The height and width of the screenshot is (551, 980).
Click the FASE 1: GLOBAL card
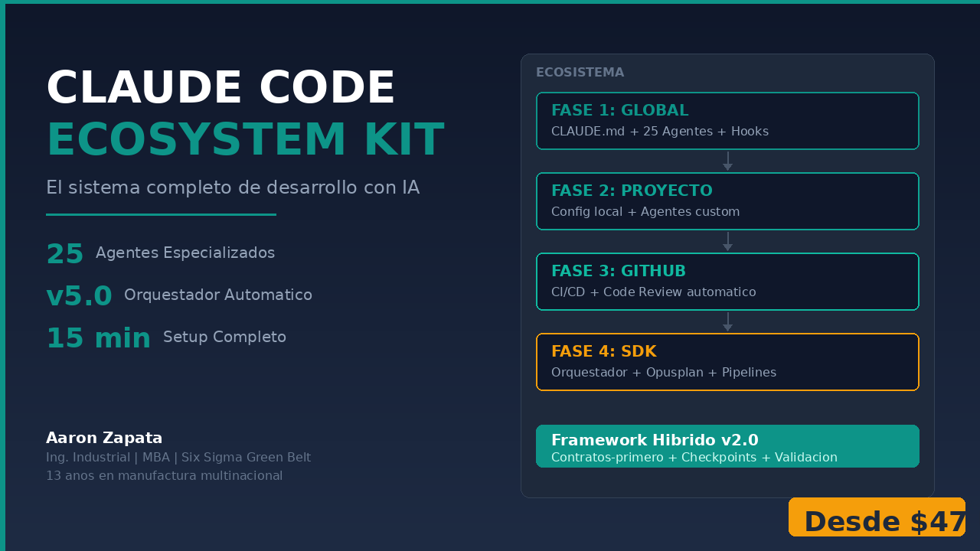tap(727, 121)
